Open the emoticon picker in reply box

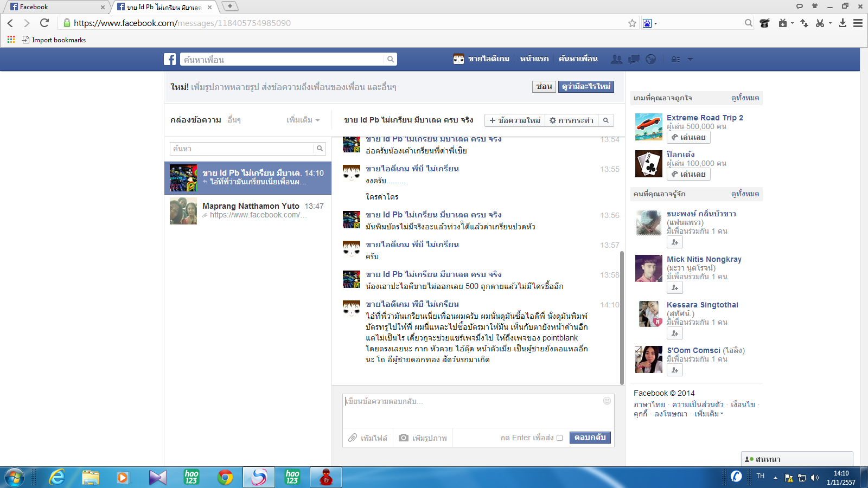[607, 401]
